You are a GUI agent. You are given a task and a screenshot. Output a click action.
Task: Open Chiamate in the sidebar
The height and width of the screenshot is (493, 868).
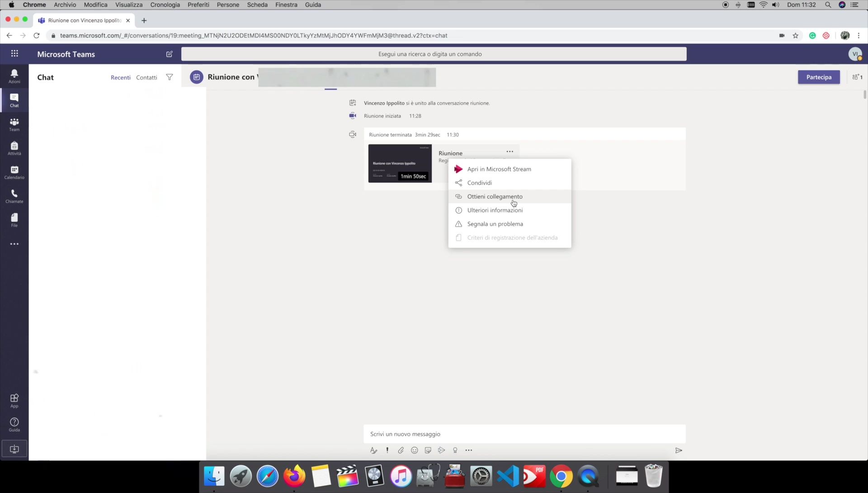(14, 196)
